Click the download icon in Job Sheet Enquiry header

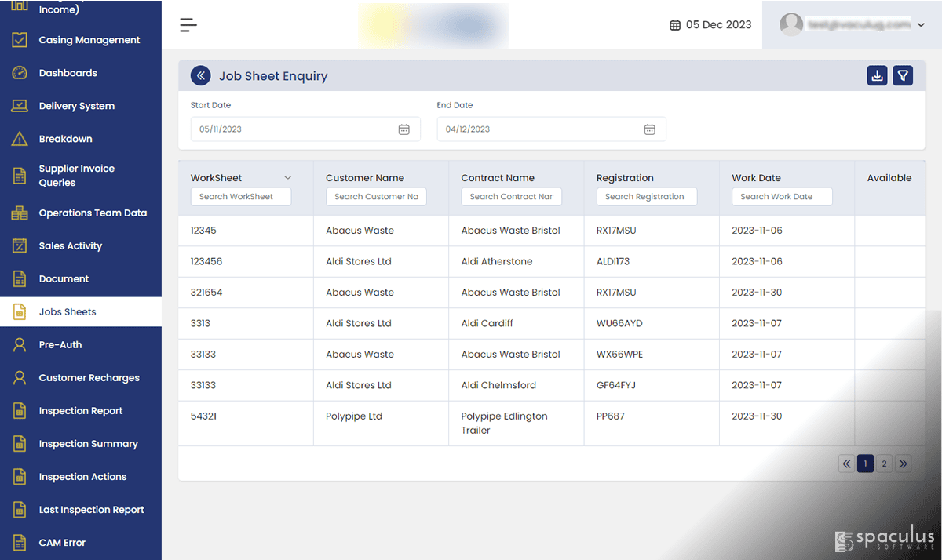(x=878, y=75)
